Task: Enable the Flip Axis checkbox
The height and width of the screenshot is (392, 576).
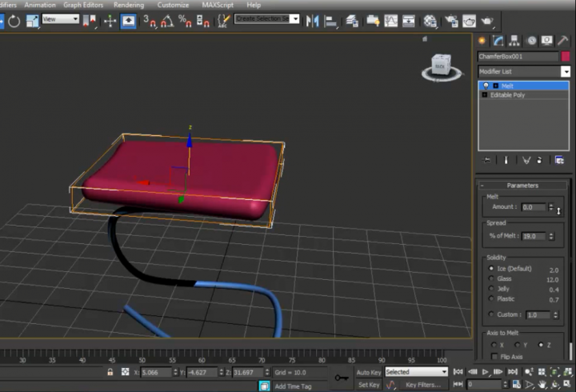Action: (x=494, y=356)
